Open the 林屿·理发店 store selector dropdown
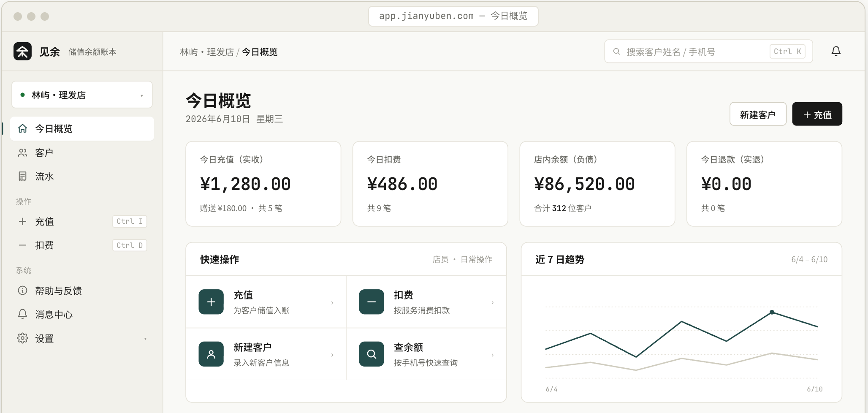Screen dimensions: 868x413 [x=82, y=95]
